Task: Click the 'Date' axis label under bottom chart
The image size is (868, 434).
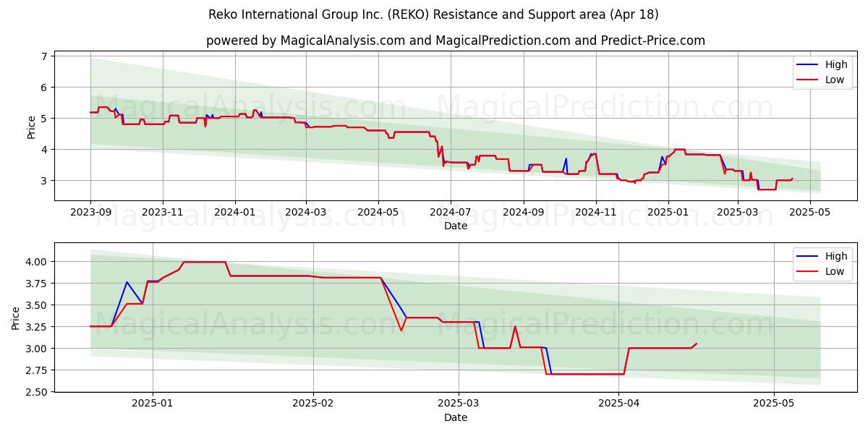Action: tap(456, 417)
